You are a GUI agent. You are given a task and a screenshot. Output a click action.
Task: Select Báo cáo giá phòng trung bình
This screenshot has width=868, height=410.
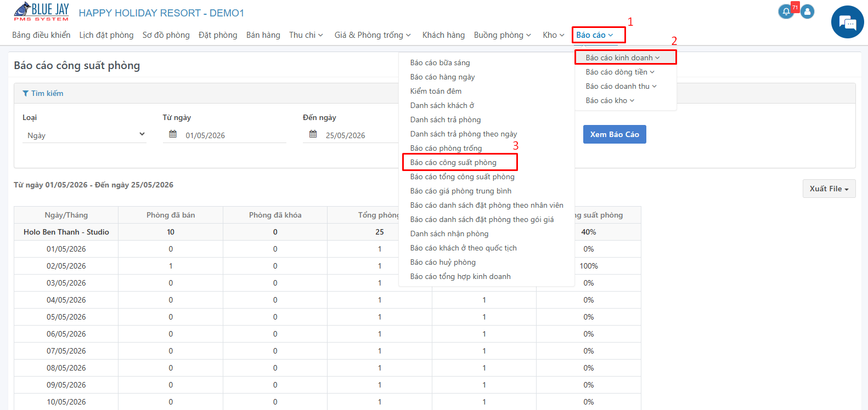click(x=461, y=191)
